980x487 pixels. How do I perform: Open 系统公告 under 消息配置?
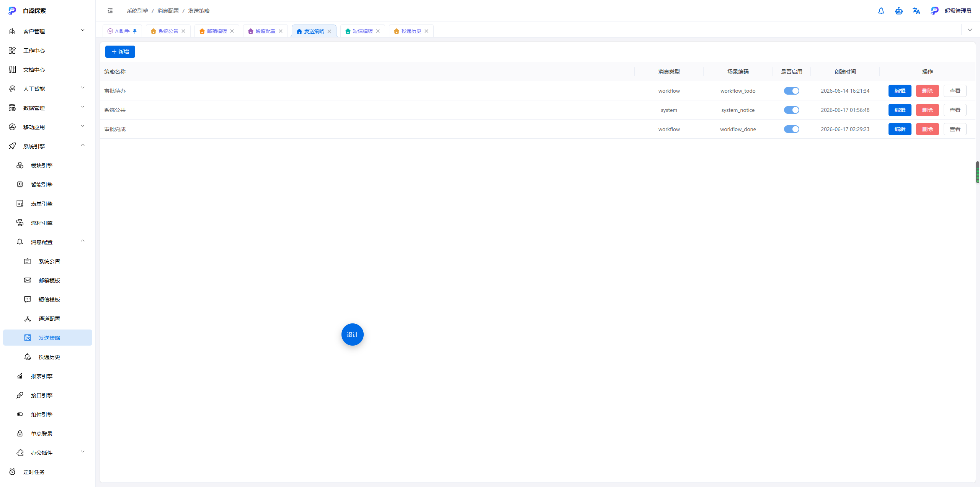[47, 261]
